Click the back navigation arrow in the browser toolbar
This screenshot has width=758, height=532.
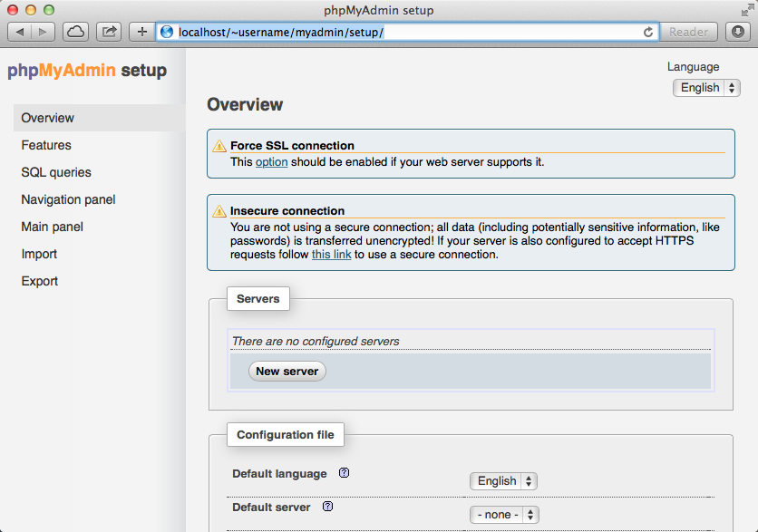click(20, 30)
